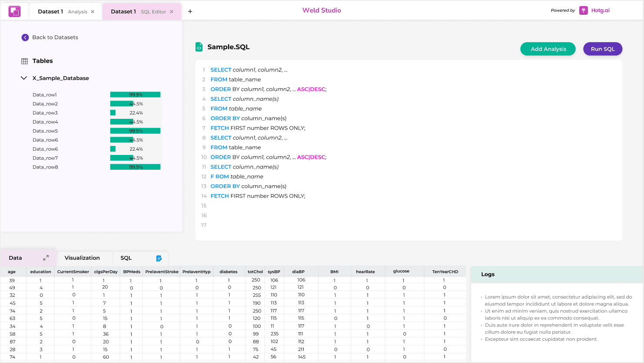The width and height of the screenshot is (644, 363).
Task: Select Data_row4 in the table list
Action: point(45,122)
